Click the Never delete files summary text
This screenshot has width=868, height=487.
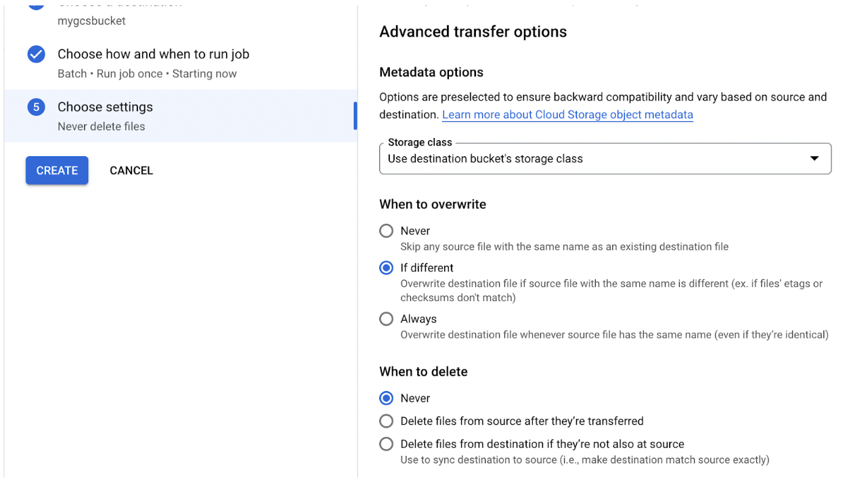[x=101, y=126]
